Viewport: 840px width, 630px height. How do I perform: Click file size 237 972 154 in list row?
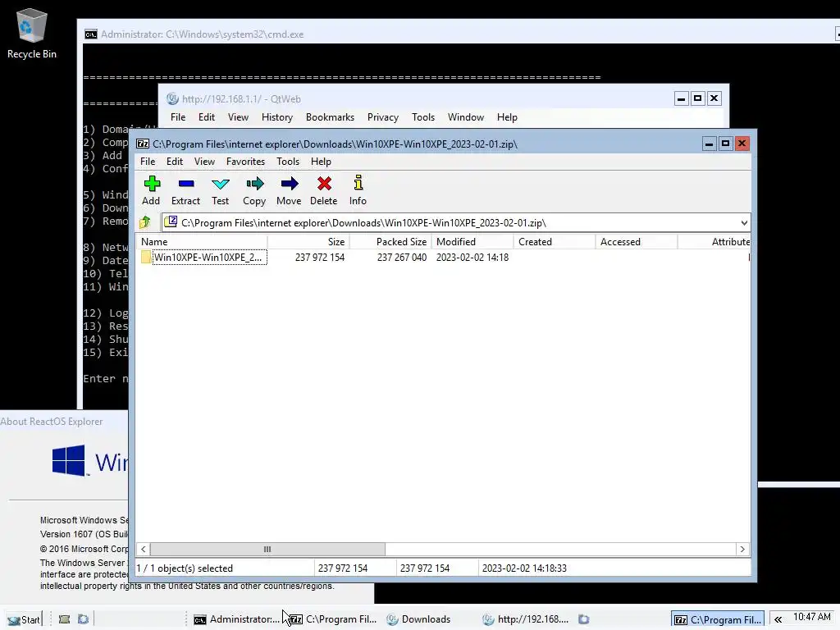click(x=320, y=257)
